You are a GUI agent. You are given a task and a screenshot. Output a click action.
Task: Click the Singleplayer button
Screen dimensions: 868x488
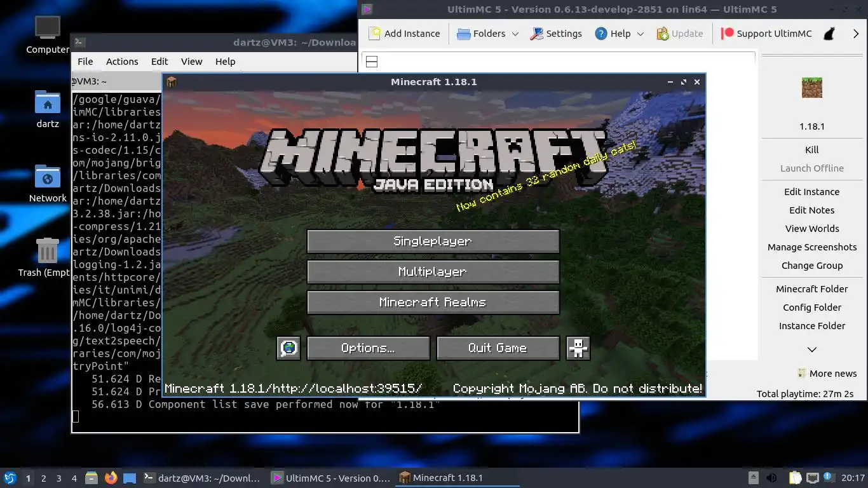(x=433, y=241)
